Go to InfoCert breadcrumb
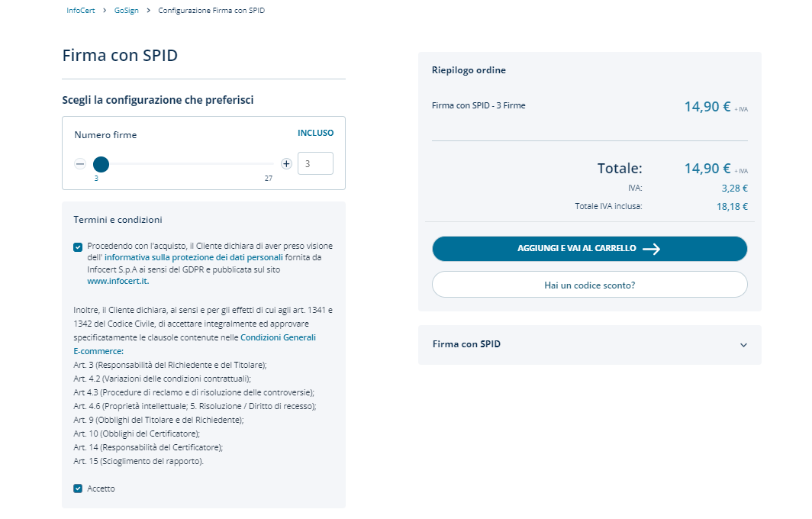 coord(81,11)
